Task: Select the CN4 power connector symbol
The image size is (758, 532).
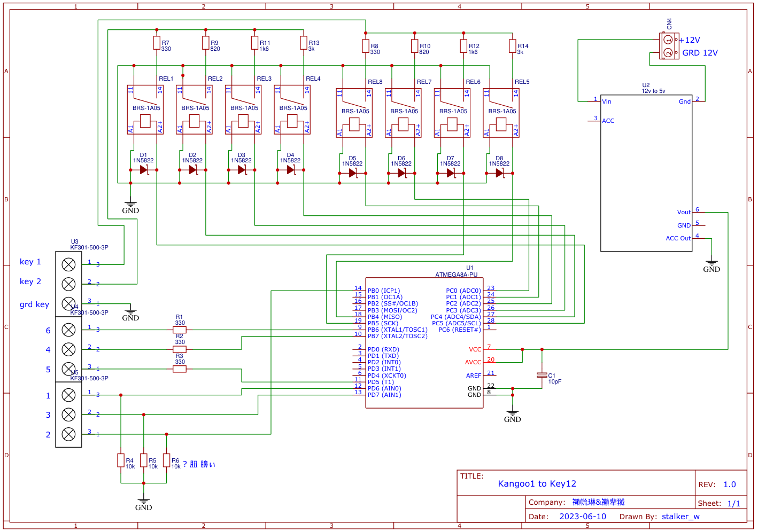Action: (x=669, y=46)
